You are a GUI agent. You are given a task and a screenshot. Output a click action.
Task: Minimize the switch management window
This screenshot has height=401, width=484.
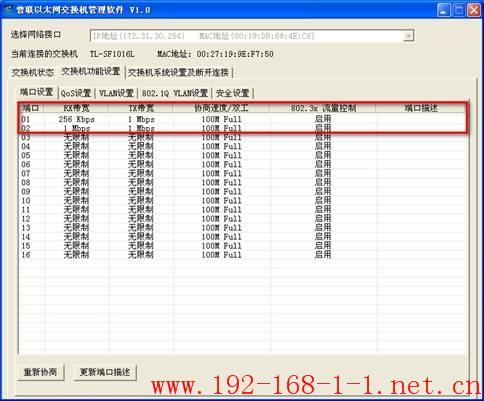click(x=443, y=10)
